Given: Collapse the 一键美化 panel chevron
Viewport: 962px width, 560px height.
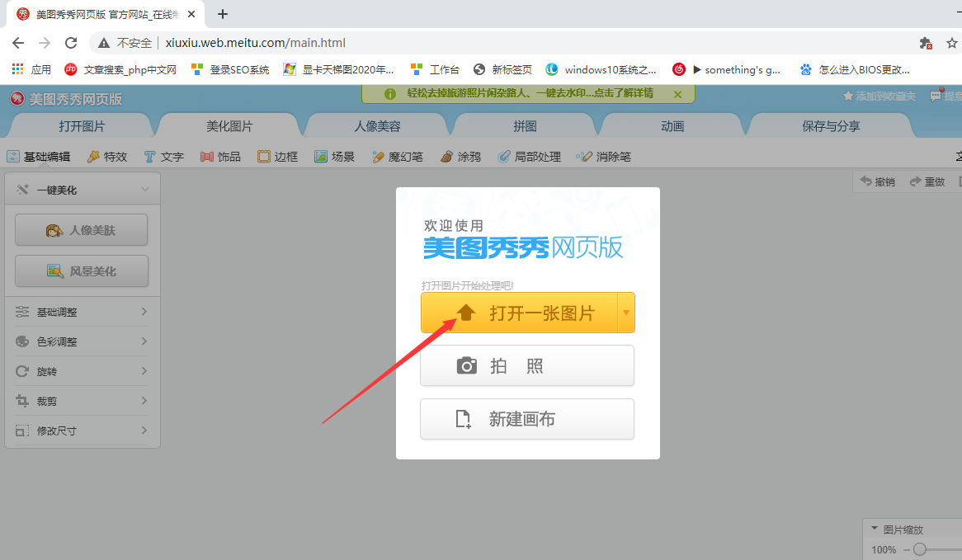Looking at the screenshot, I should [145, 190].
